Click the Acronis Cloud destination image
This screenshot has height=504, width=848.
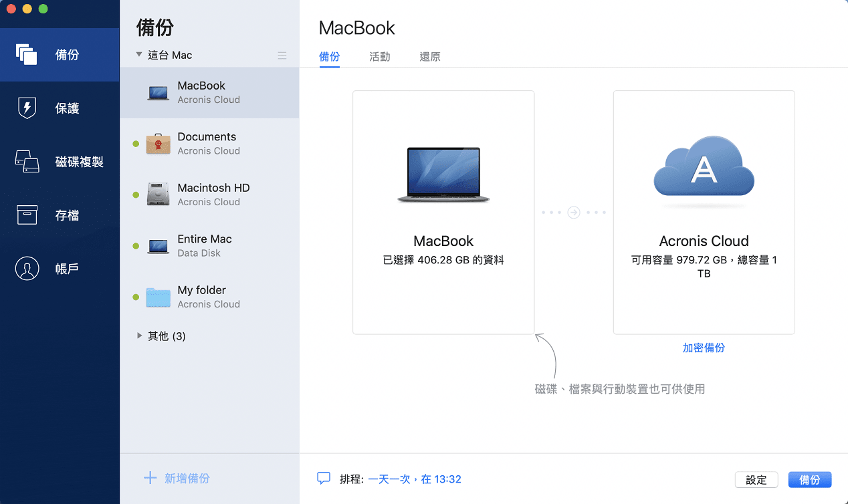pos(704,166)
